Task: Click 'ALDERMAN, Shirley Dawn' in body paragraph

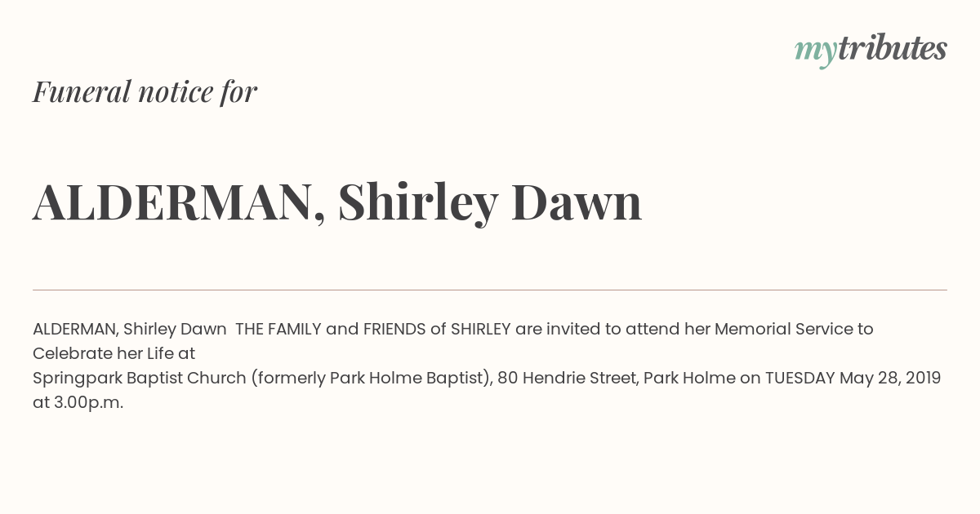Action: coord(130,330)
